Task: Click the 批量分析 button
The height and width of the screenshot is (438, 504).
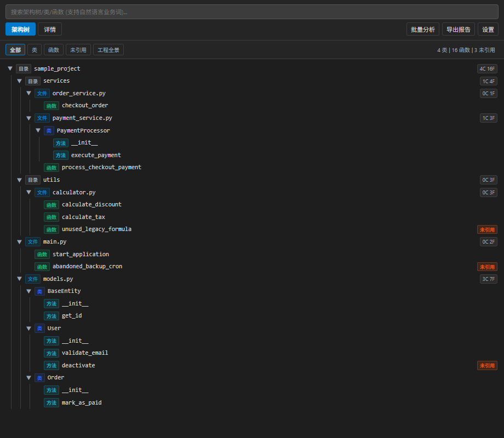Action: click(423, 29)
